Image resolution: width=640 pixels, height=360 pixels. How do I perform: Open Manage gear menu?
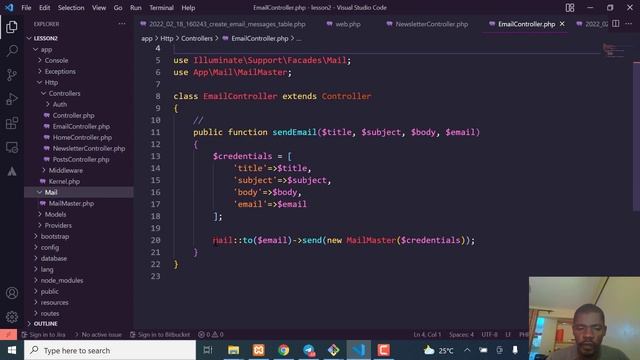point(12,317)
